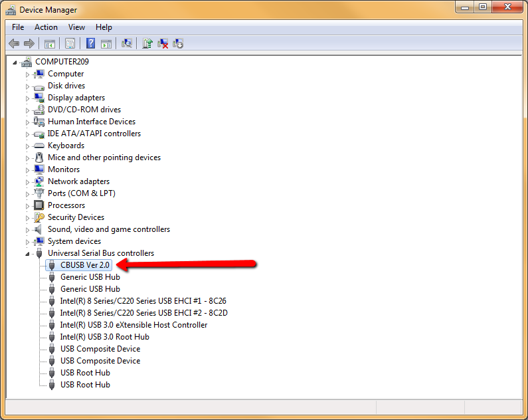
Task: Click the Network adapters icon
Action: pyautogui.click(x=39, y=181)
